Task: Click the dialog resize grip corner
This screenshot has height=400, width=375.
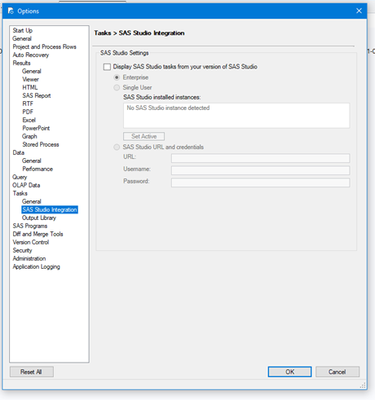Action: click(363, 385)
